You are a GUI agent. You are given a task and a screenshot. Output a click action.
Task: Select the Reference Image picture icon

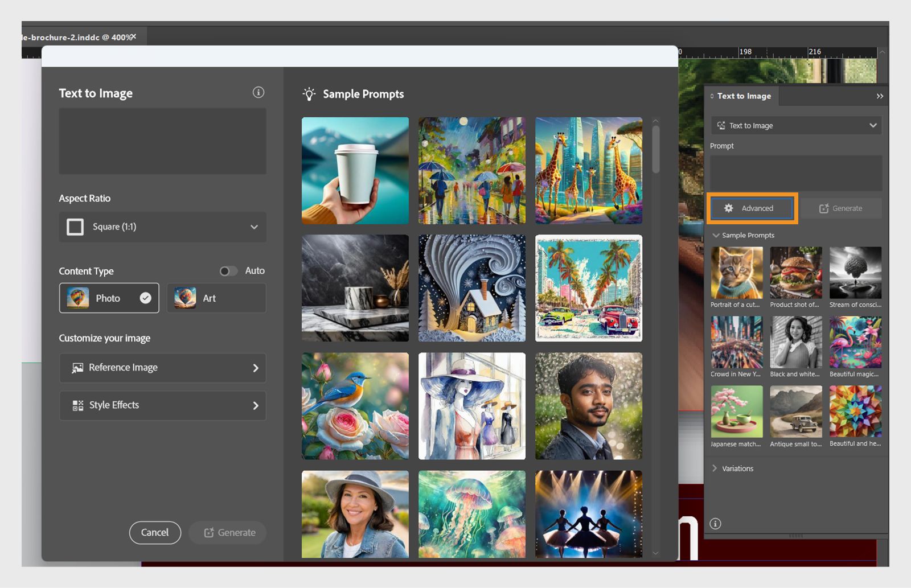click(x=77, y=368)
